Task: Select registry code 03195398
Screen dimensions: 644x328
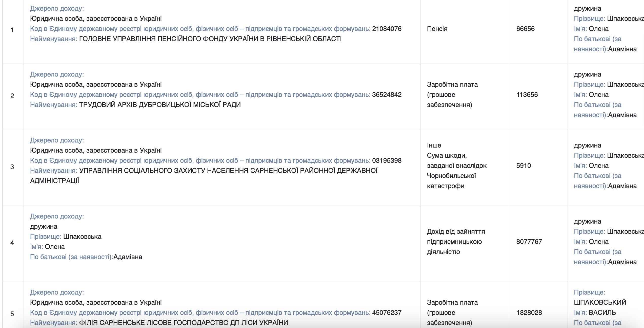Action: pyautogui.click(x=387, y=161)
